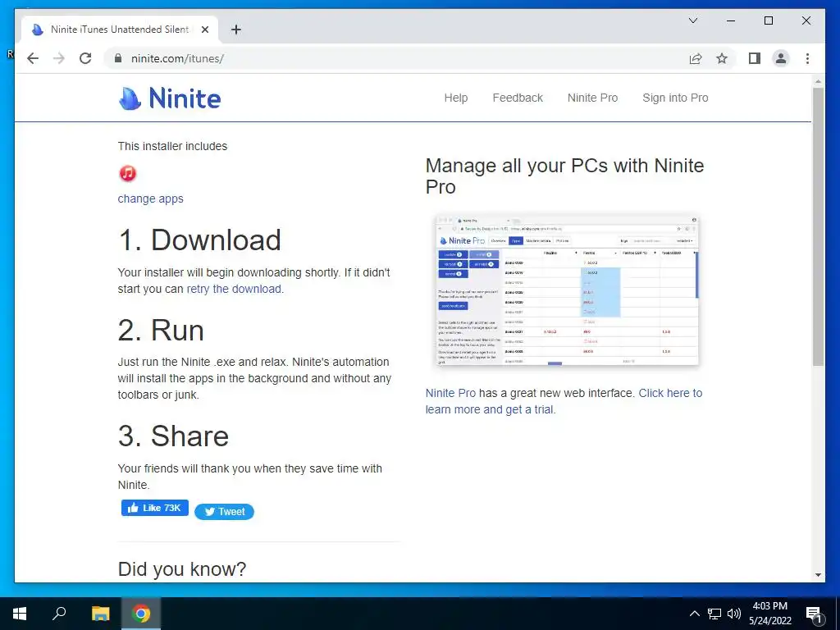
Task: Open the Feedback link in the header
Action: point(518,98)
